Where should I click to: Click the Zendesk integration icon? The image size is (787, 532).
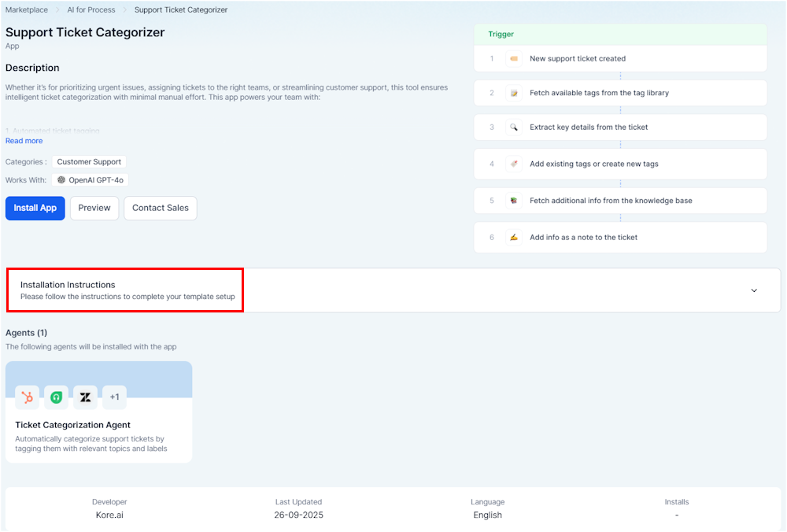(x=85, y=397)
